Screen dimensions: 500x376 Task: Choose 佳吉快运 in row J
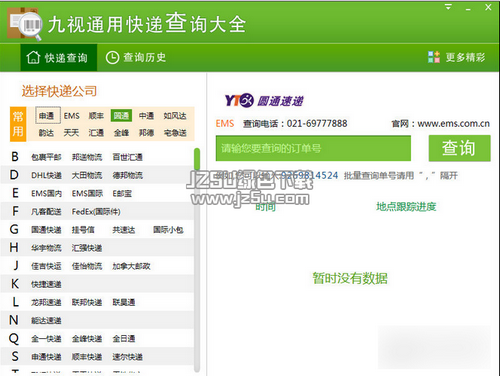(x=46, y=266)
